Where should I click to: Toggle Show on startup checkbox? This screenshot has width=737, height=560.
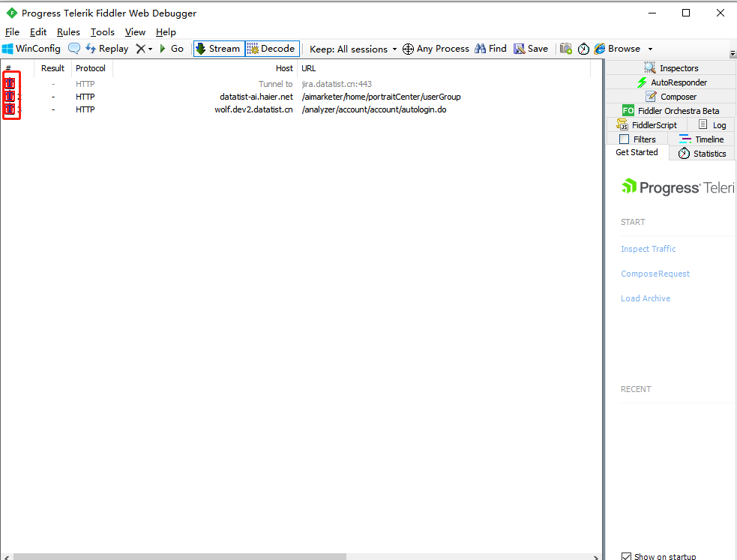626,556
